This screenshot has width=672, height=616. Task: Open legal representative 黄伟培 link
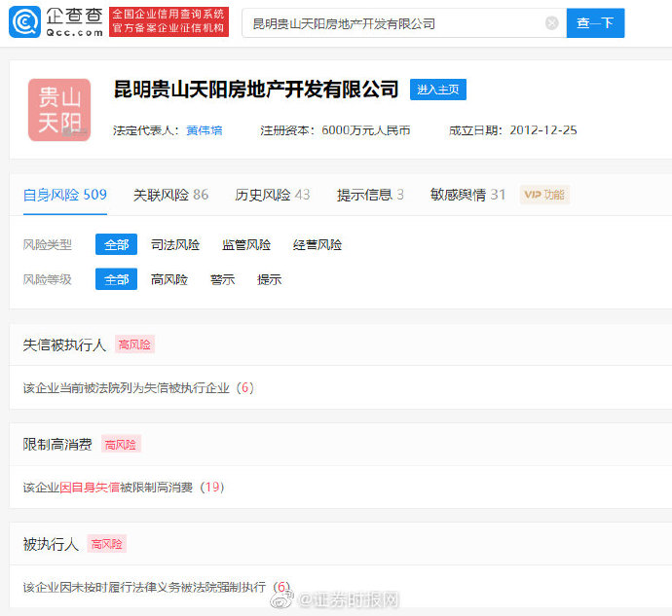pyautogui.click(x=204, y=130)
